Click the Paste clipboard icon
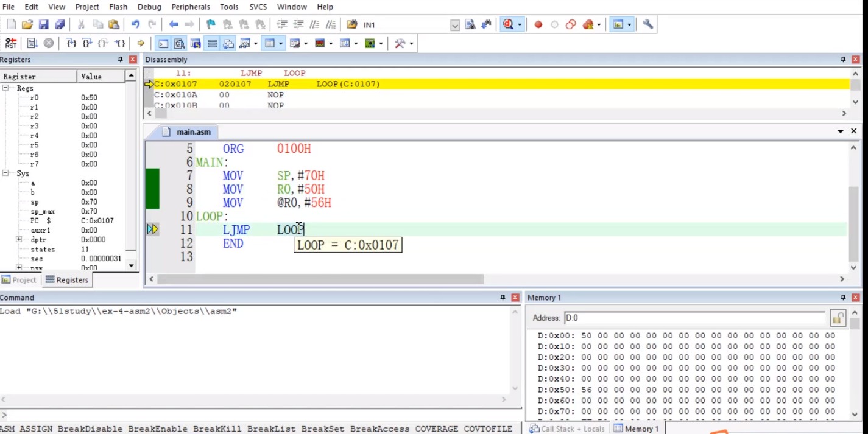Screen dimensions: 868x434 tap(114, 24)
